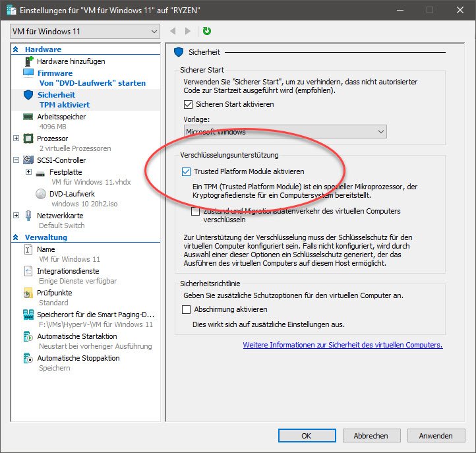Click the Smart Paging storage icon
Viewport: 476px width, 453px height.
click(x=28, y=315)
